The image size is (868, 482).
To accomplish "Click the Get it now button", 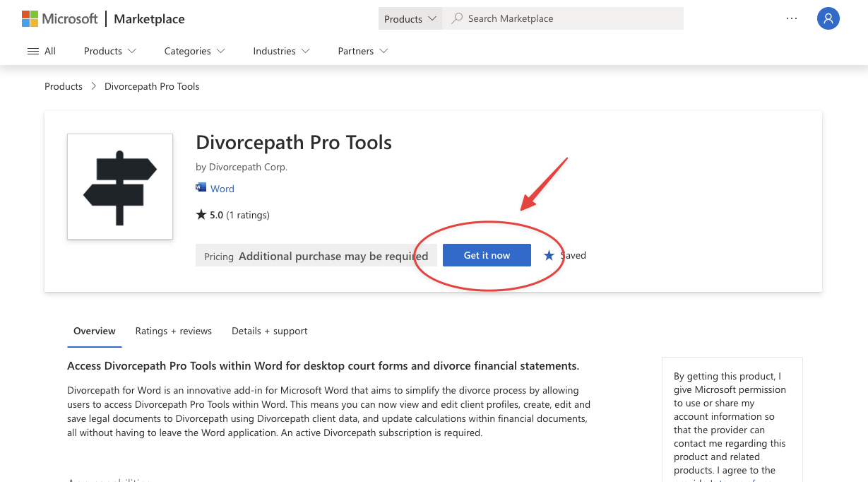I will (487, 255).
